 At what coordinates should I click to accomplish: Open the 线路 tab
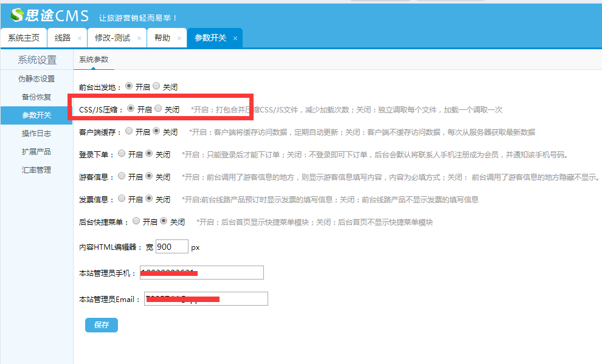tap(63, 38)
